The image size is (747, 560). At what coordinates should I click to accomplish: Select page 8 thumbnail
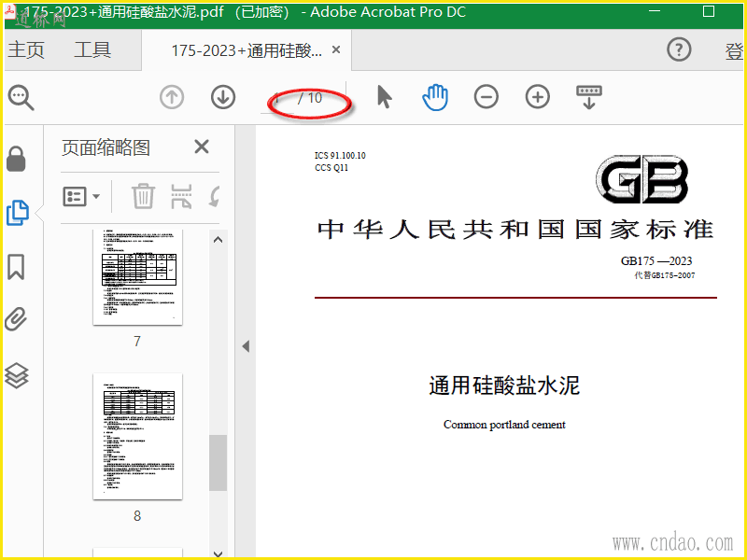click(x=137, y=437)
